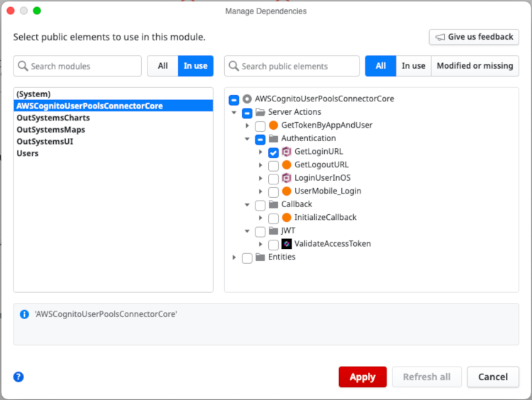Screen dimensions: 532x400
Task: Click the Refresh all button
Action: point(427,377)
